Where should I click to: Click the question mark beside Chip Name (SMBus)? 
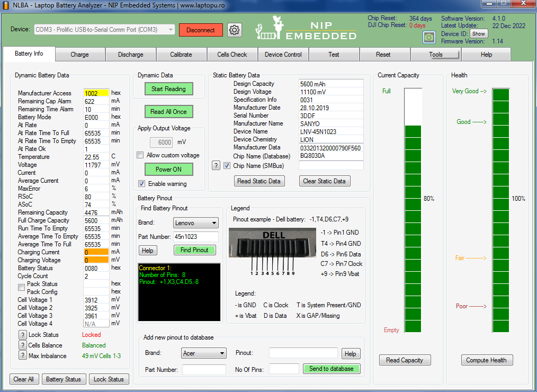[x=216, y=166]
